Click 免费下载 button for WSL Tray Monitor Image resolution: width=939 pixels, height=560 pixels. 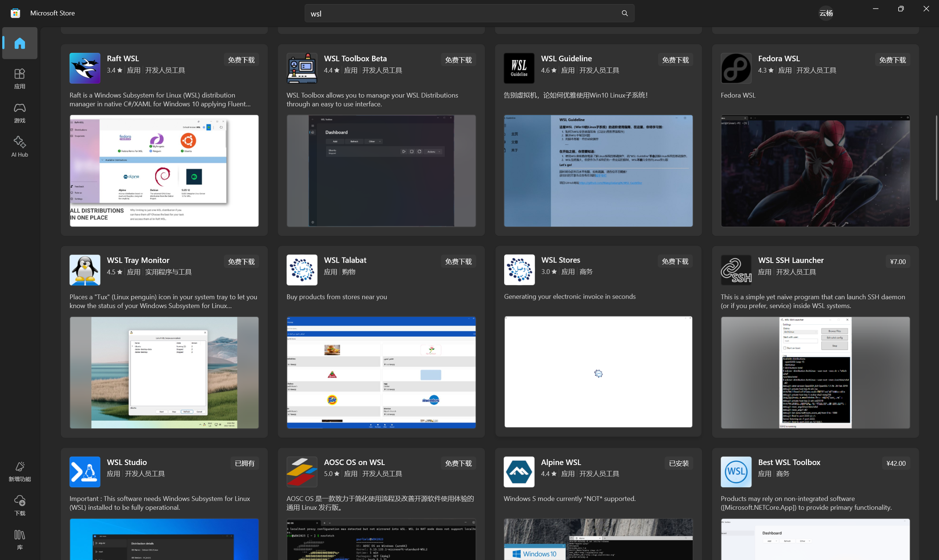[241, 261]
